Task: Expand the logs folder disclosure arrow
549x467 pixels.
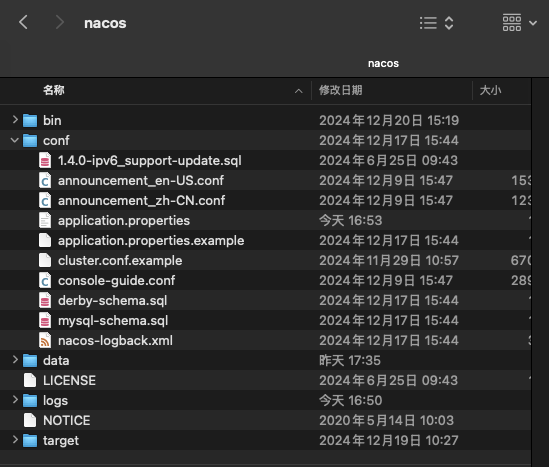Action: coord(15,399)
